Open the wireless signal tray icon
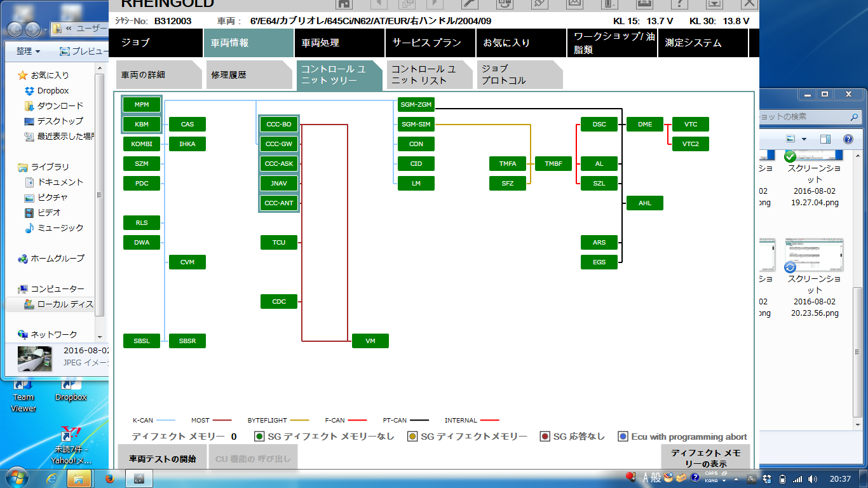Image resolution: width=868 pixels, height=488 pixels. tap(798, 479)
